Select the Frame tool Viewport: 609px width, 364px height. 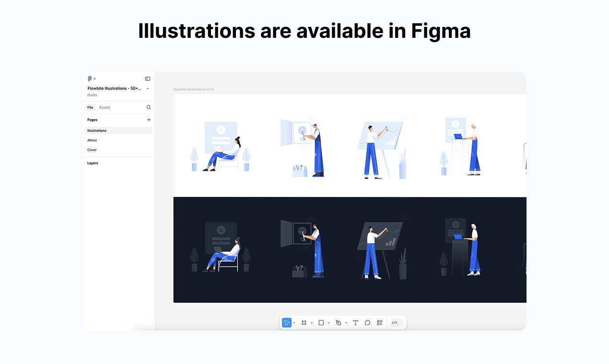pos(304,323)
